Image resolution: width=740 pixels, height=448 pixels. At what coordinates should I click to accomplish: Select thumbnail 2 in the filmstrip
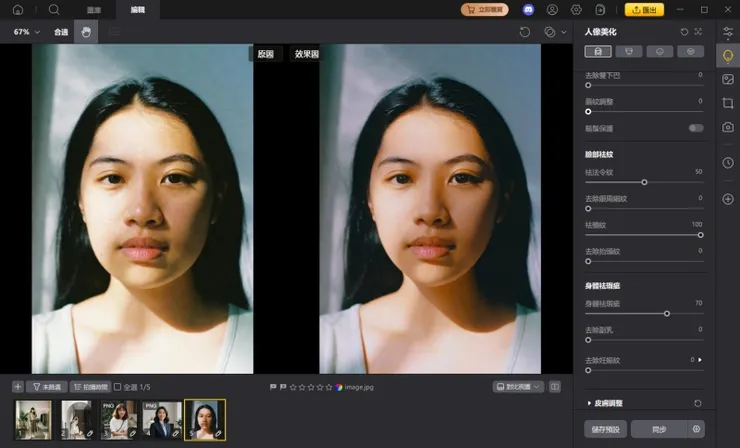coord(76,420)
